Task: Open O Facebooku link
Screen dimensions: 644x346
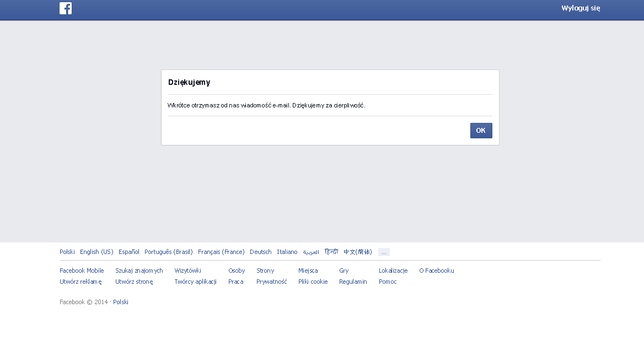Action: click(437, 271)
